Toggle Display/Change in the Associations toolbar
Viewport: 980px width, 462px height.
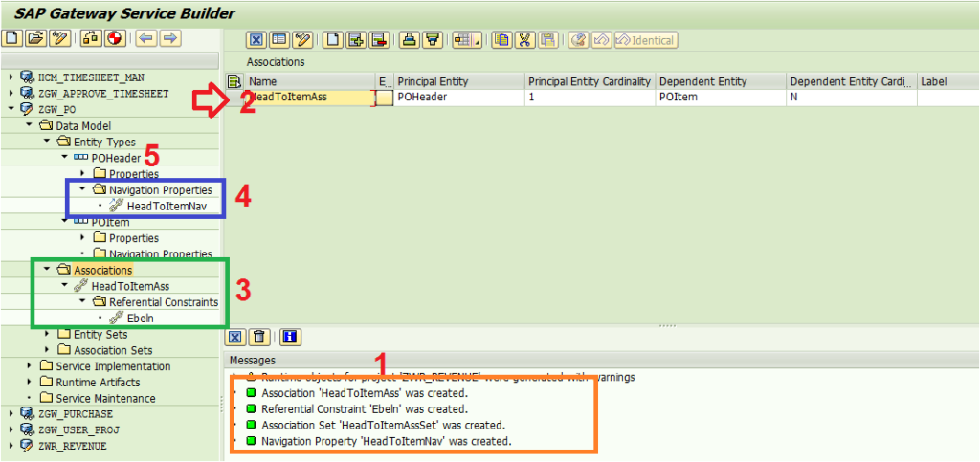(303, 40)
